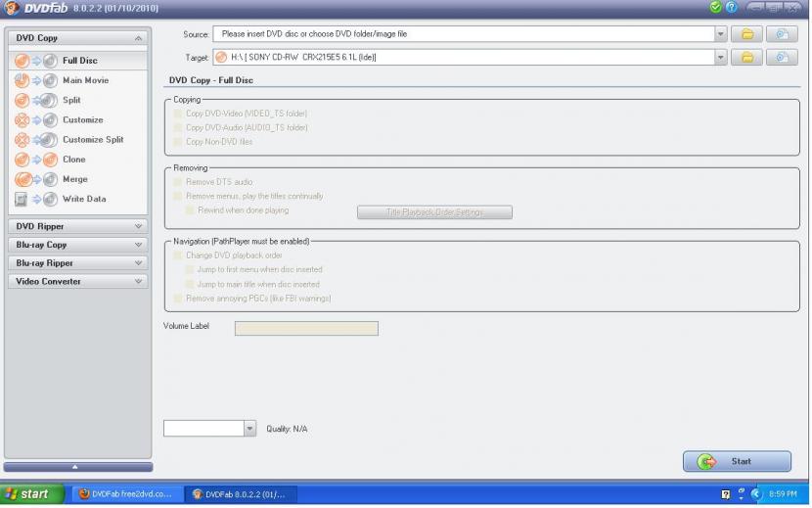Open the Source dropdown list
The width and height of the screenshot is (812, 508).
point(722,34)
